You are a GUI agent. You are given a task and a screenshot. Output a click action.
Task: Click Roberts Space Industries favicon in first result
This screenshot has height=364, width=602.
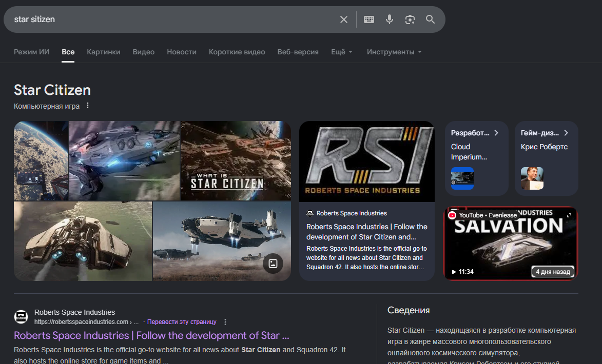click(21, 317)
